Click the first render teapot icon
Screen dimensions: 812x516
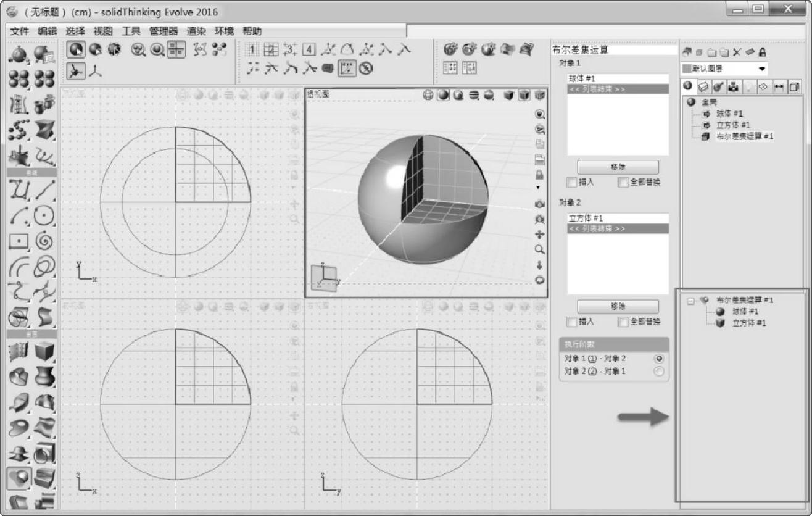[450, 51]
